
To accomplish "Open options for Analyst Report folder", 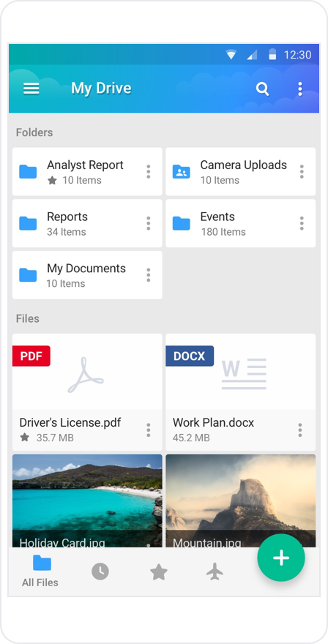I will tap(149, 172).
